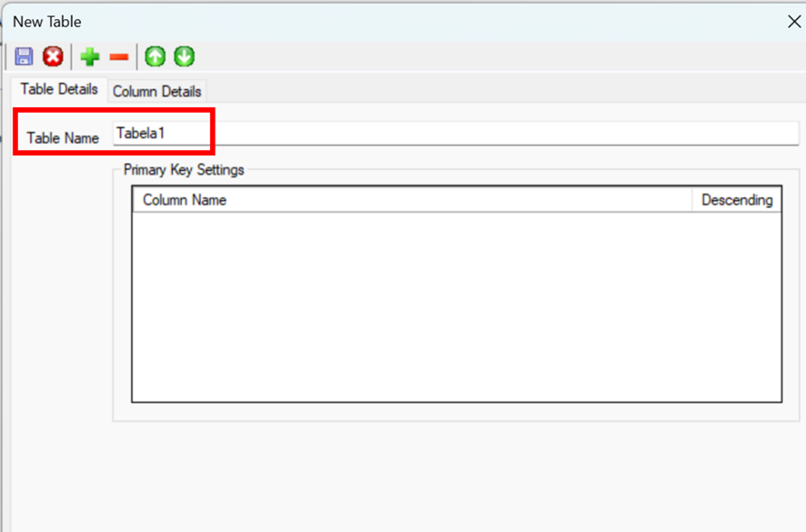Add a new column using the green plus
The width and height of the screenshot is (806, 532).
coord(90,56)
